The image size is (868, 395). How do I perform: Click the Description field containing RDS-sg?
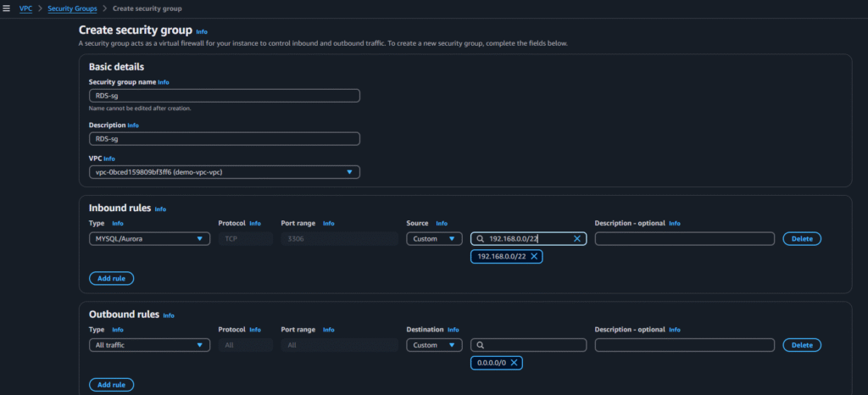coord(224,139)
